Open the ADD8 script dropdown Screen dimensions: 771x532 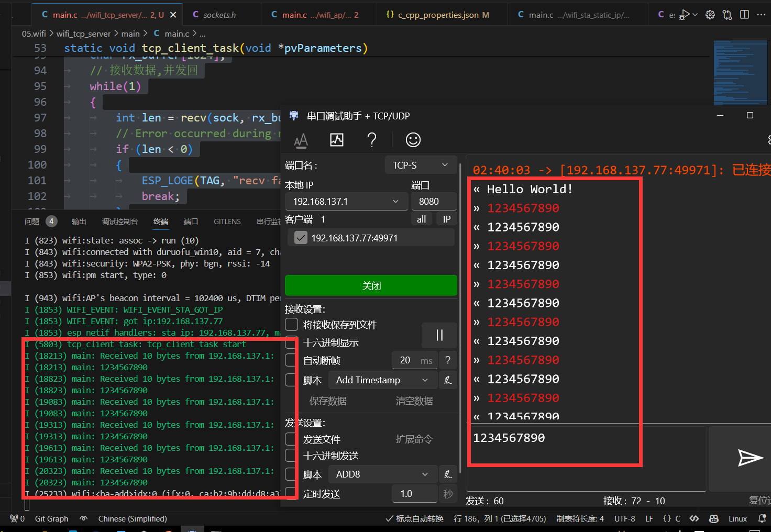pos(382,474)
